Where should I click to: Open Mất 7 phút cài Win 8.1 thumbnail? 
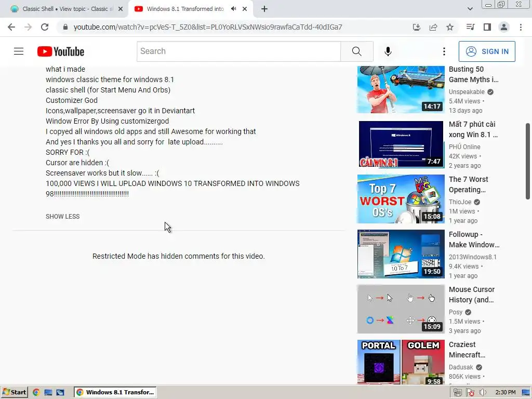click(401, 144)
